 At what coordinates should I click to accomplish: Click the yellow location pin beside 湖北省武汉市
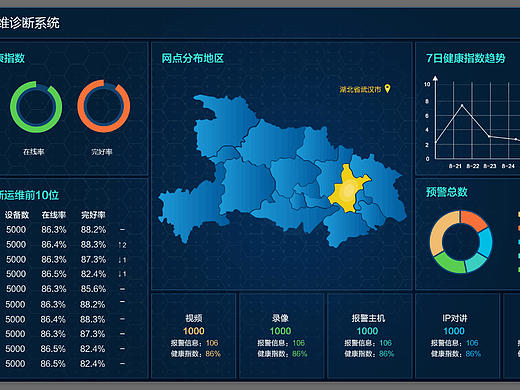pos(387,89)
